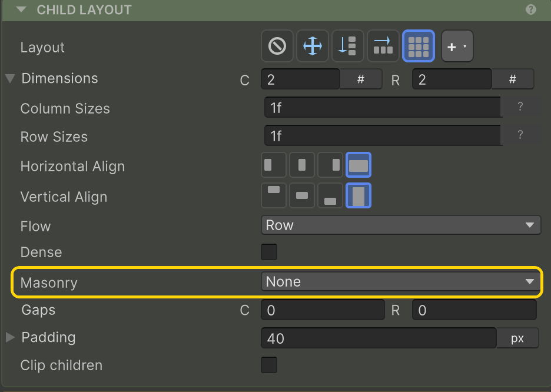The image size is (551, 392).
Task: Set horizontal align to left
Action: [273, 165]
